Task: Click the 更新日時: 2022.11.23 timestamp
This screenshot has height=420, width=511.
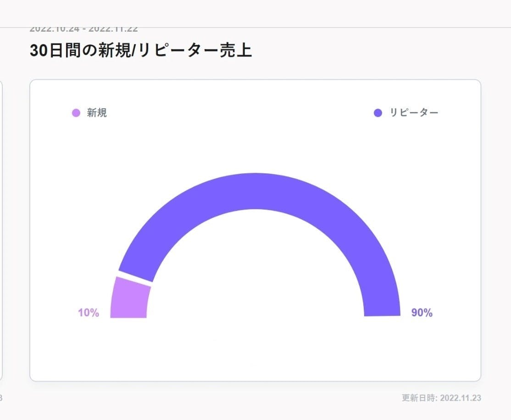Action: coord(441,398)
